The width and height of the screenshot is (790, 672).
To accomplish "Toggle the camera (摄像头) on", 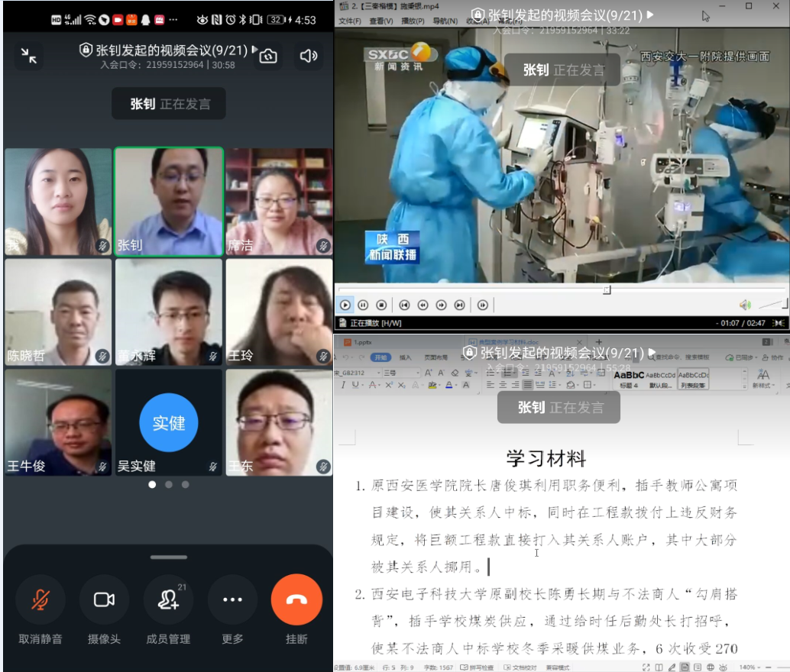I will (x=104, y=599).
